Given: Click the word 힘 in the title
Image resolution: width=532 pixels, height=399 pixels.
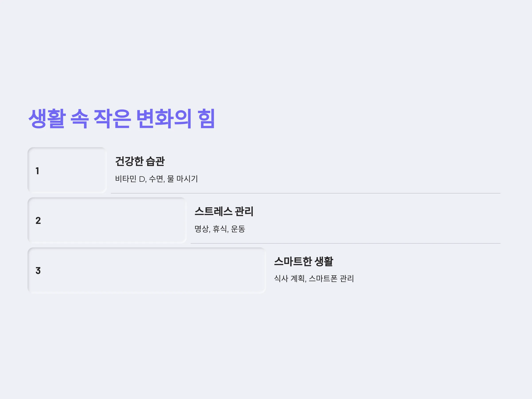Looking at the screenshot, I should click(x=206, y=119).
